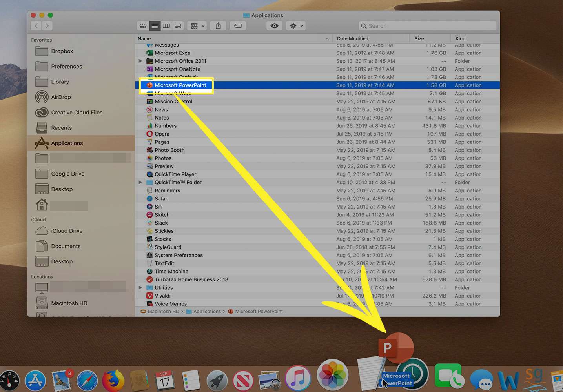Image resolution: width=563 pixels, height=392 pixels.
Task: Select the Numbers application row
Action: (x=317, y=126)
